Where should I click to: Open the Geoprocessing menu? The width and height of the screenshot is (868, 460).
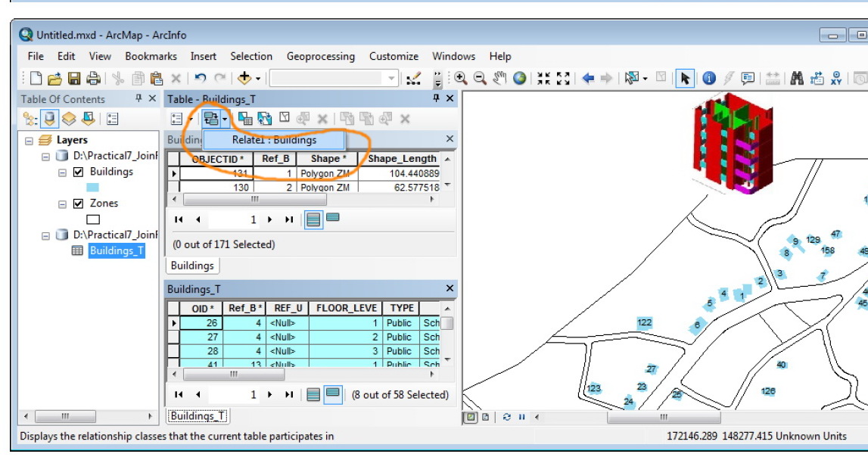[x=321, y=56]
